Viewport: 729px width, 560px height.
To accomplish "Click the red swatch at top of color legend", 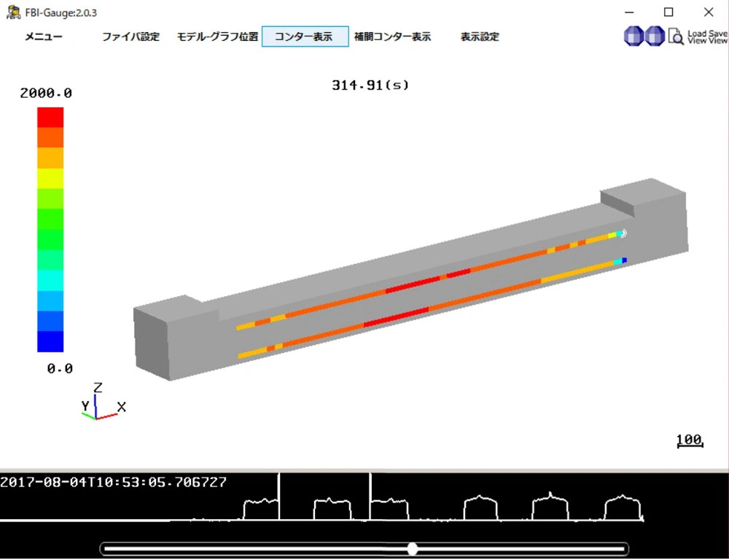I will [50, 117].
